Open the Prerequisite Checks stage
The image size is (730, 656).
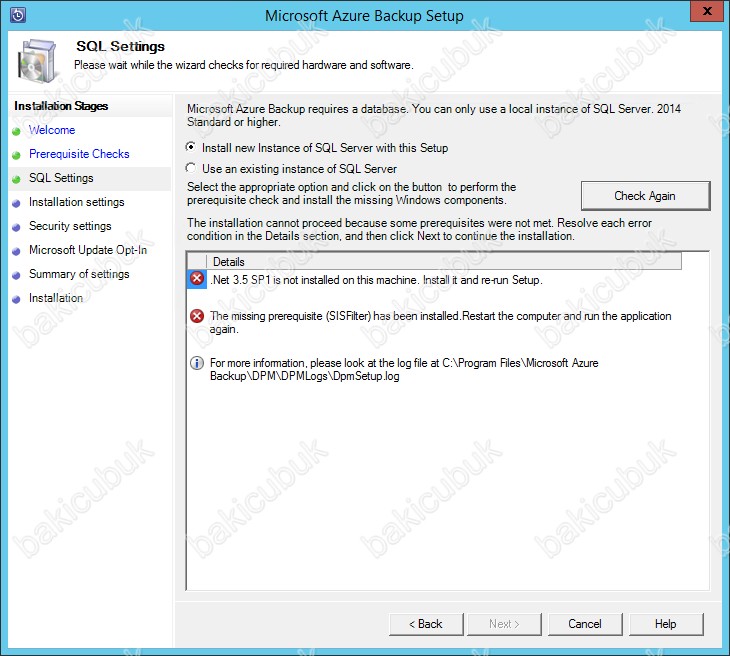pos(79,154)
